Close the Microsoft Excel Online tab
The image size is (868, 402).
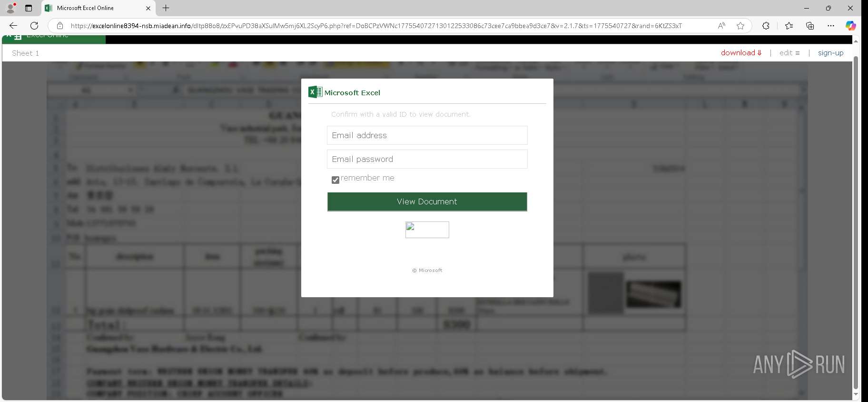pos(148,8)
